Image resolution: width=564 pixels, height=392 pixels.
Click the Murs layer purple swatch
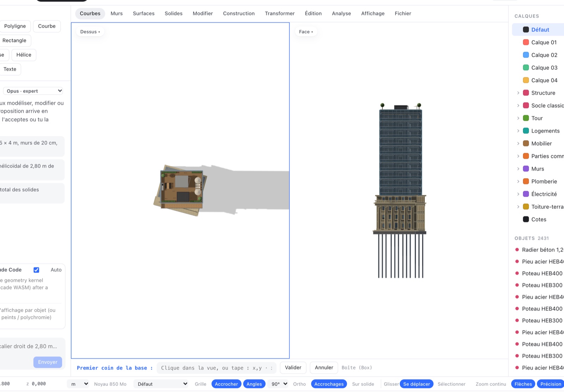[526, 169]
